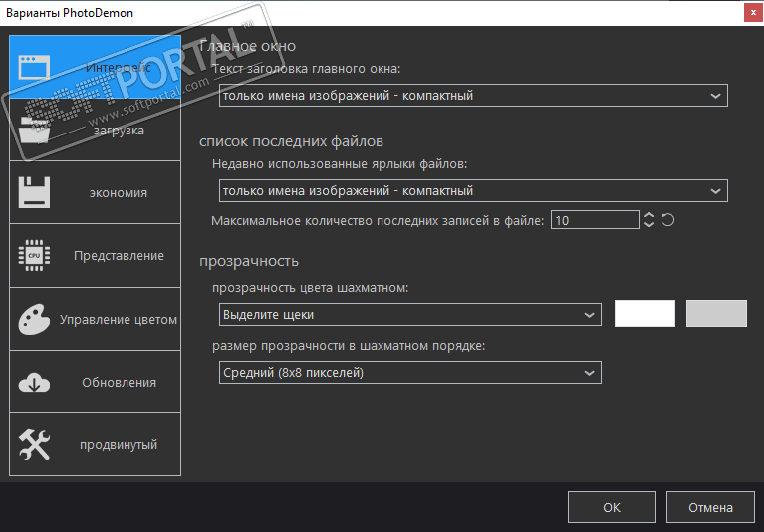The image size is (764, 532).
Task: Click the recent entries stepper arrows
Action: click(x=649, y=220)
